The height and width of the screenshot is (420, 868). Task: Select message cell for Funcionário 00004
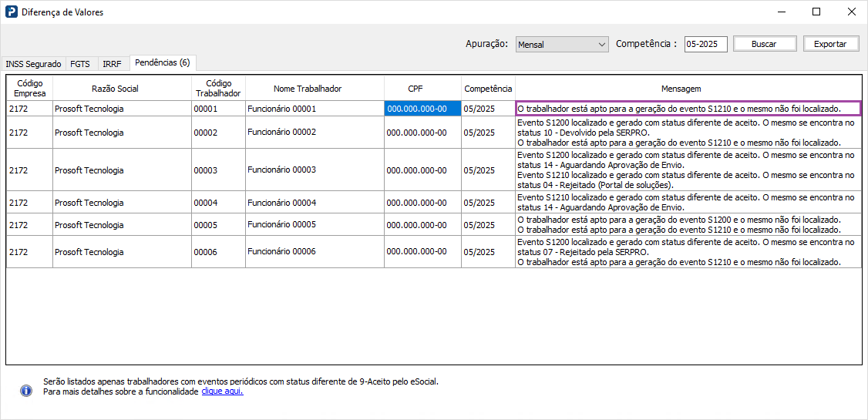688,203
